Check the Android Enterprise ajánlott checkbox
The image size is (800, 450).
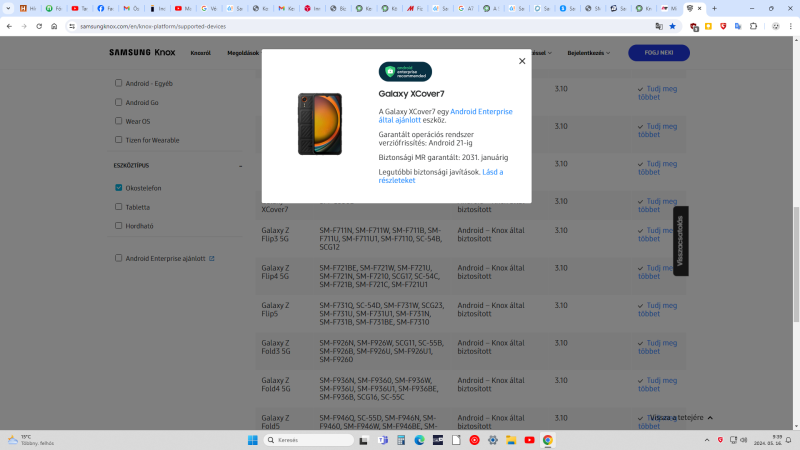[118, 258]
